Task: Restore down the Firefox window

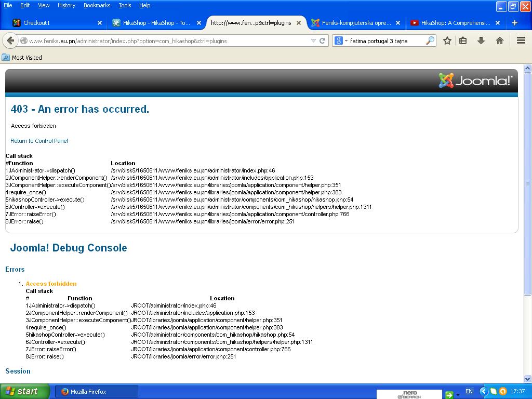Action: 513,6
